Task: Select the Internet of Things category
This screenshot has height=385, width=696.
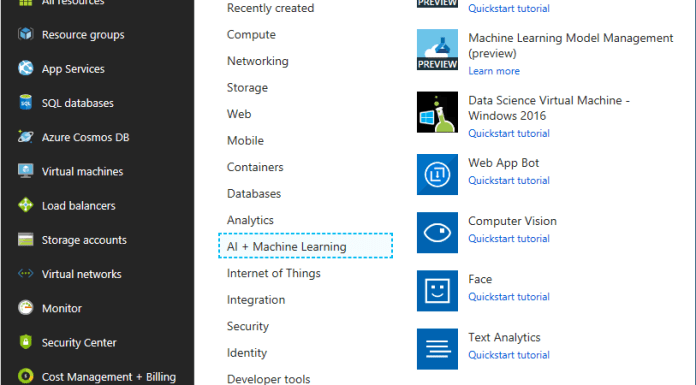Action: (273, 273)
